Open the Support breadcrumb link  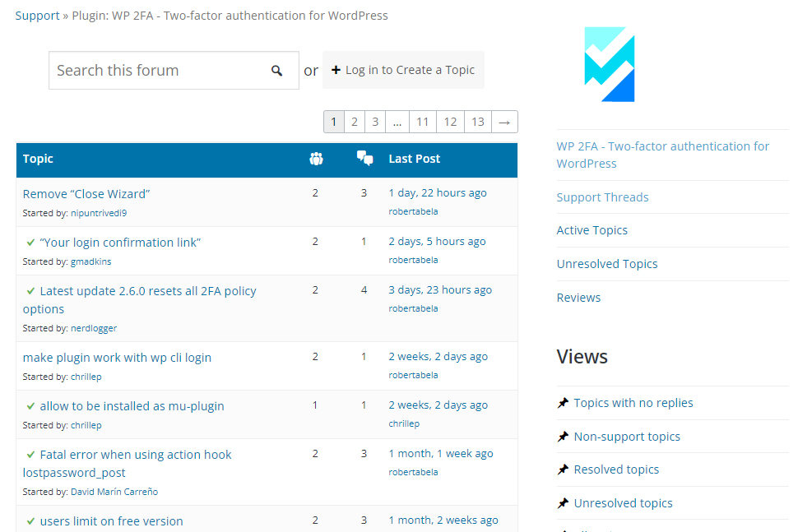[x=37, y=16]
